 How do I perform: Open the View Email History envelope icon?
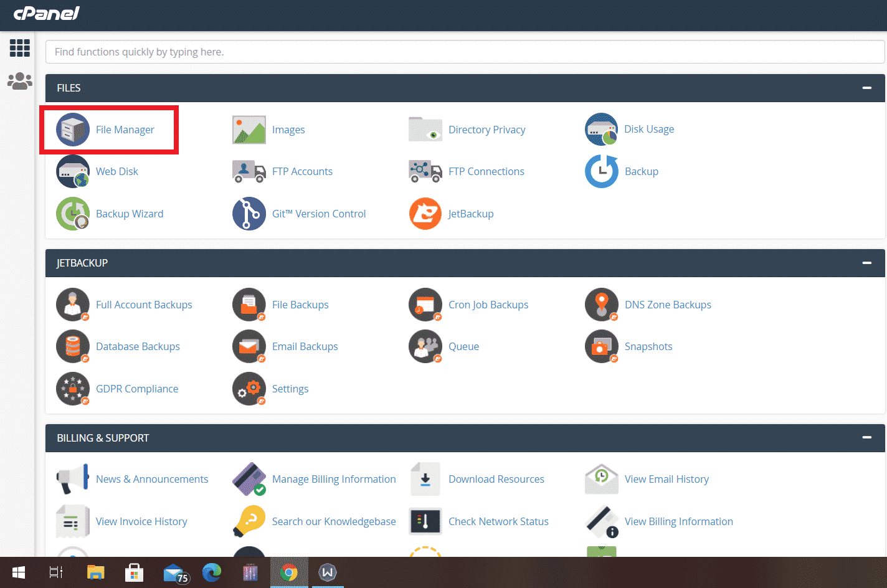[x=602, y=479]
